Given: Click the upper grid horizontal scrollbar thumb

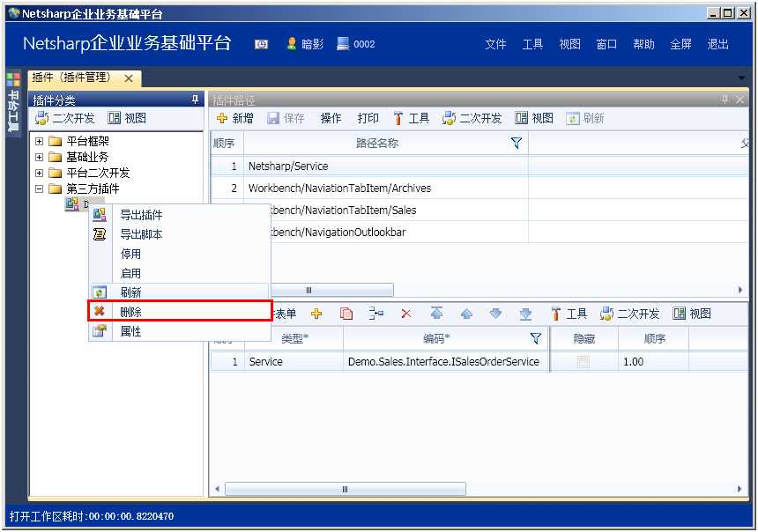Looking at the screenshot, I should pos(331,290).
